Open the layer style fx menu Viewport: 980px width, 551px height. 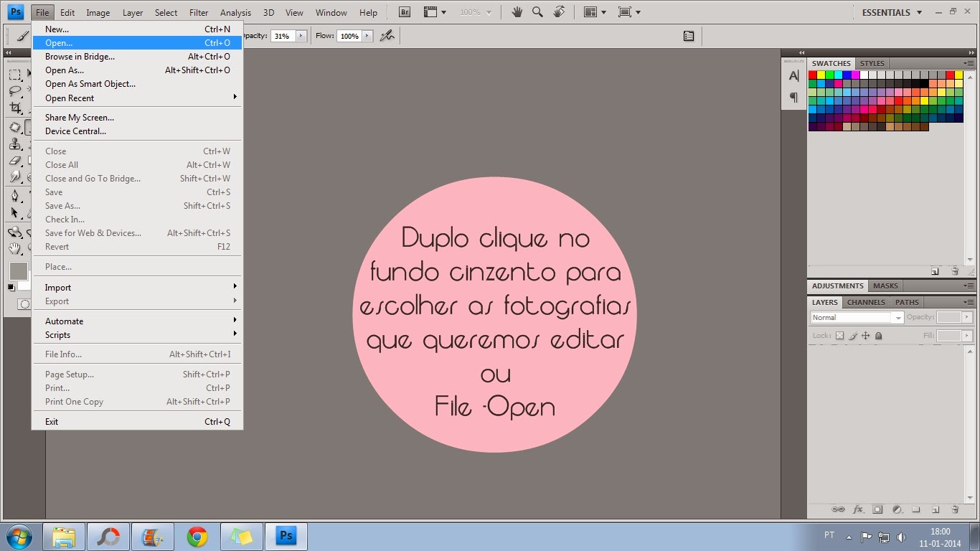pos(858,509)
